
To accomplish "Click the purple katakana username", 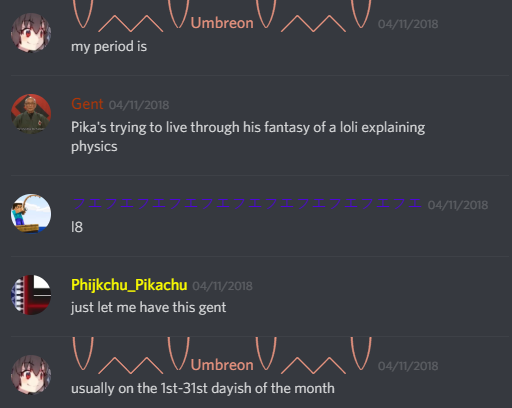I will pos(247,203).
